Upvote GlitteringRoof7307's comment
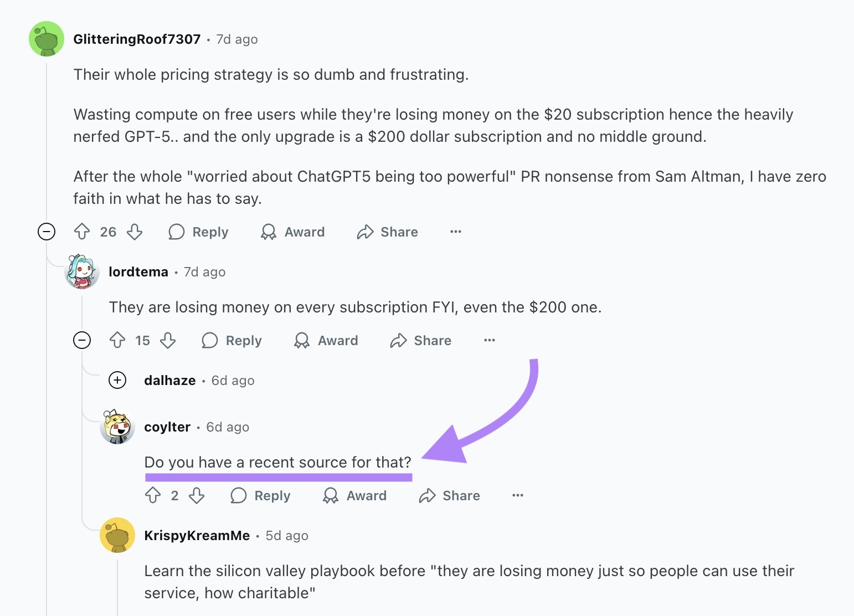This screenshot has height=616, width=854. 83,232
